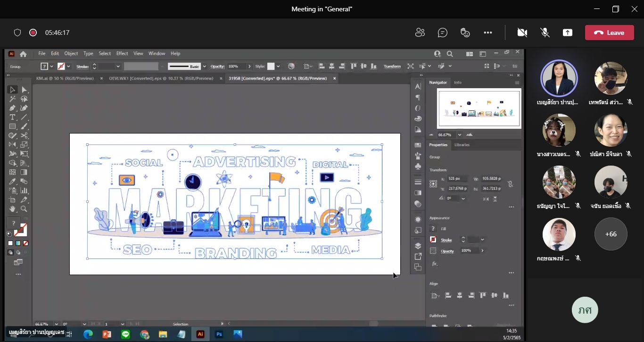The width and height of the screenshot is (644, 342).
Task: Switch to the KM.ai document tab
Action: [65, 78]
